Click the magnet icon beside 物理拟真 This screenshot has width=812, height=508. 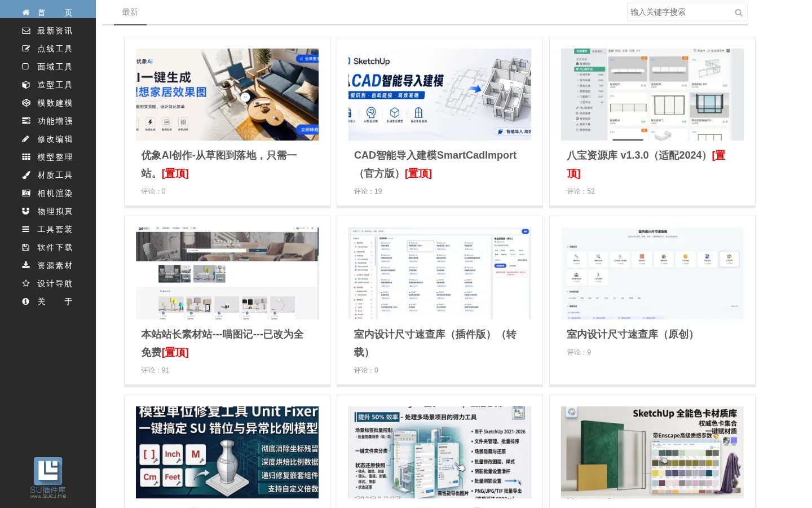[25, 211]
